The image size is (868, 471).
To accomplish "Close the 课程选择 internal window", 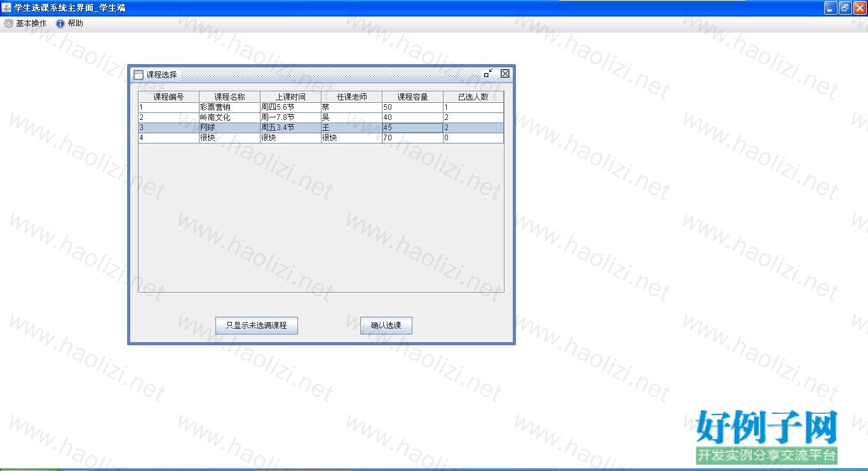I will tap(505, 74).
